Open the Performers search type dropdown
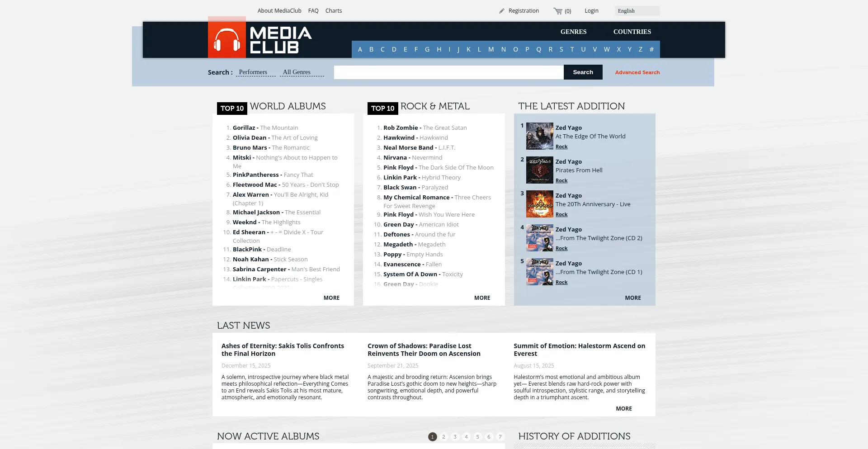This screenshot has height=449, width=868. click(256, 72)
